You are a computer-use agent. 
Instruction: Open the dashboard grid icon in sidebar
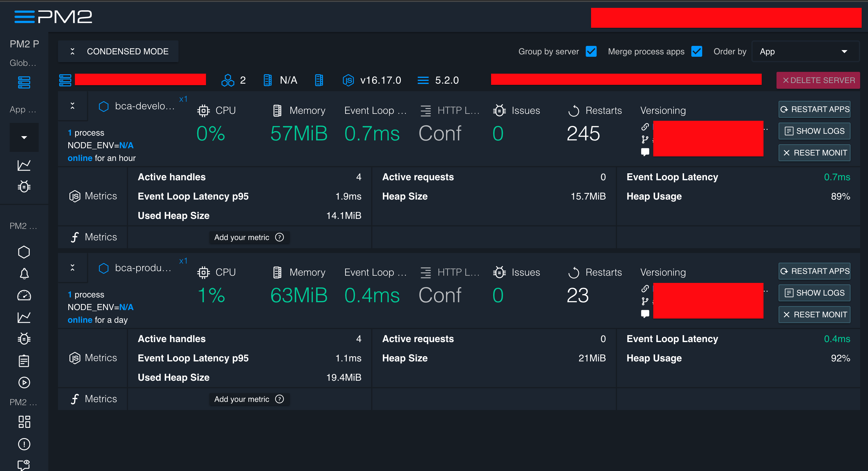(24, 422)
